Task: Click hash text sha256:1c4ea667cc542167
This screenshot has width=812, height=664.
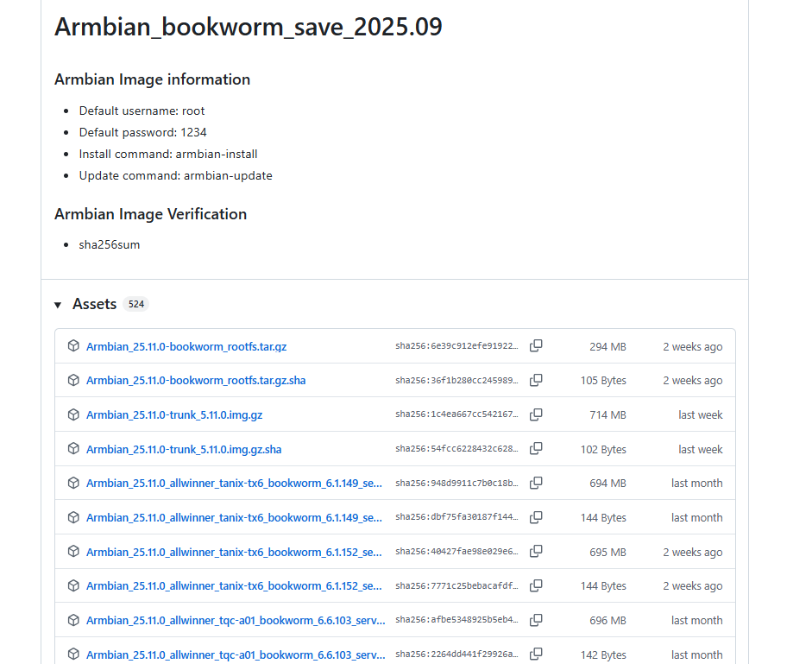Action: click(456, 414)
